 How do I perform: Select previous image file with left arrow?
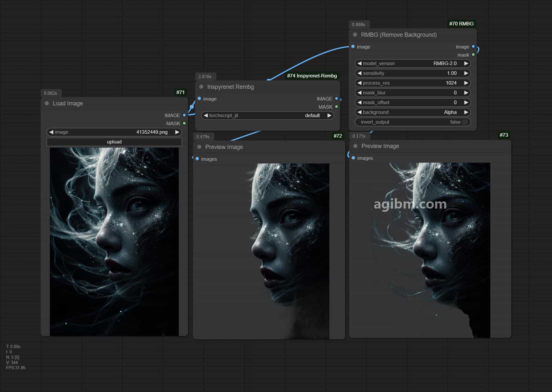coord(51,132)
